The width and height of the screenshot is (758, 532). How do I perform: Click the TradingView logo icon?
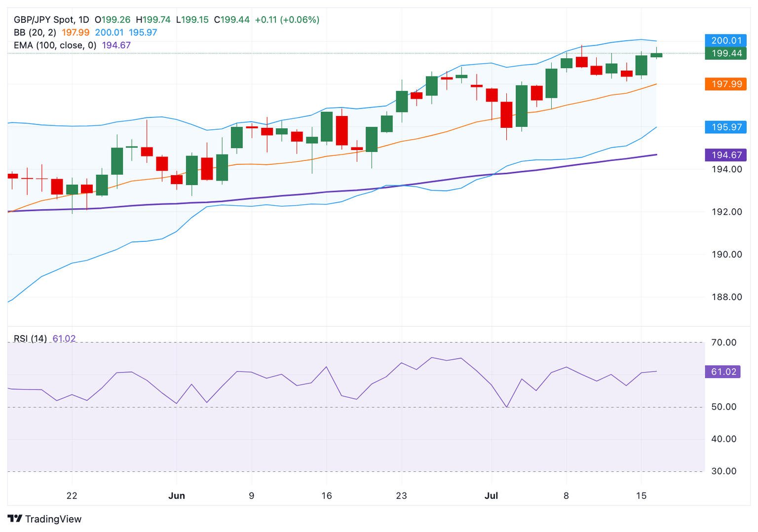pos(15,519)
